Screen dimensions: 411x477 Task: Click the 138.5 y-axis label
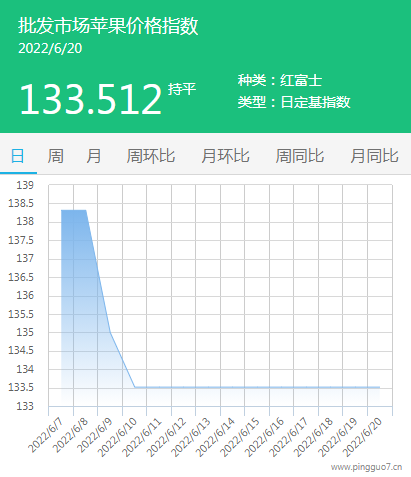[x=21, y=203]
